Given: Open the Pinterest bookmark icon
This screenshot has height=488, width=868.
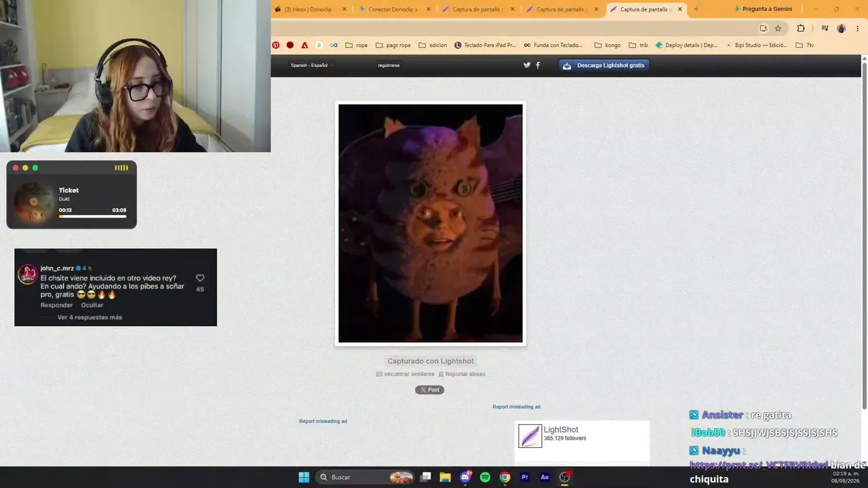Looking at the screenshot, I should [x=276, y=45].
